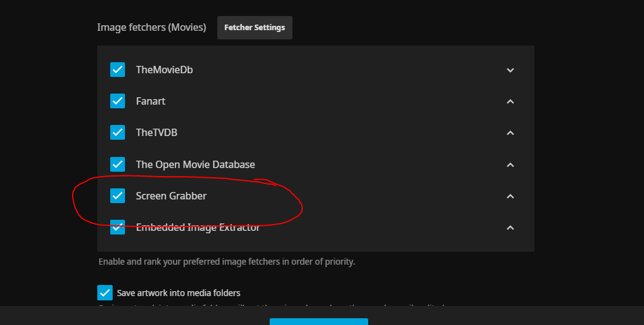Select The Open Movie Database label
644x325 pixels.
pos(195,164)
